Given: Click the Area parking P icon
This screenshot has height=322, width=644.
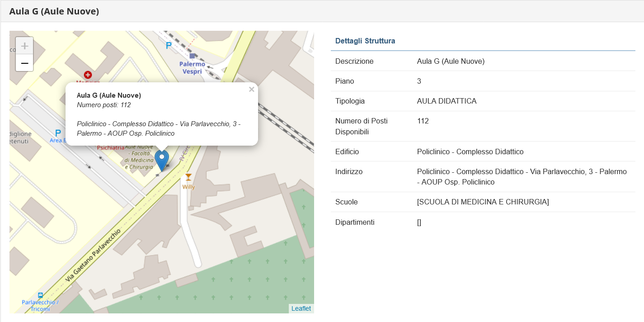Looking at the screenshot, I should [58, 133].
